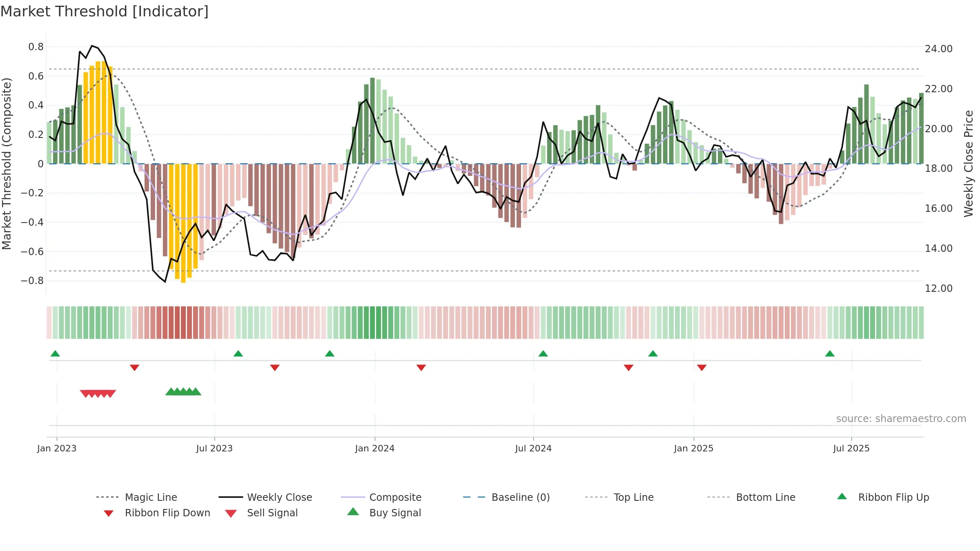Toggle the Sell Signal legend entry

(261, 513)
